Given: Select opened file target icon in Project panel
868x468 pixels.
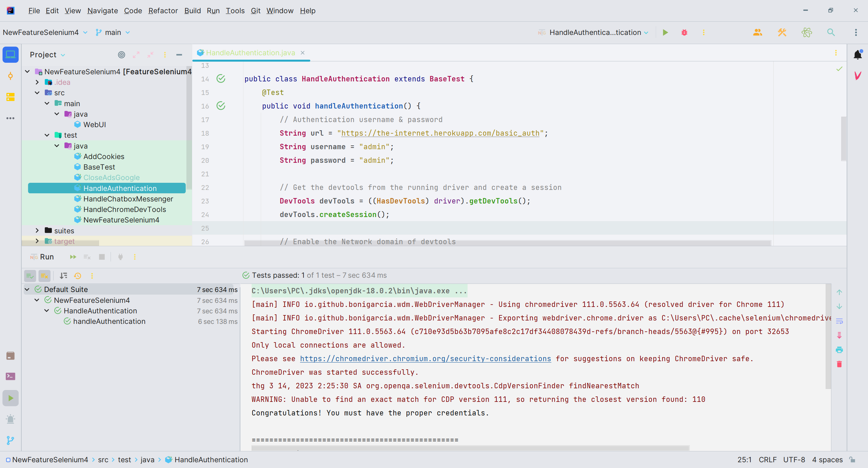Looking at the screenshot, I should tap(121, 55).
